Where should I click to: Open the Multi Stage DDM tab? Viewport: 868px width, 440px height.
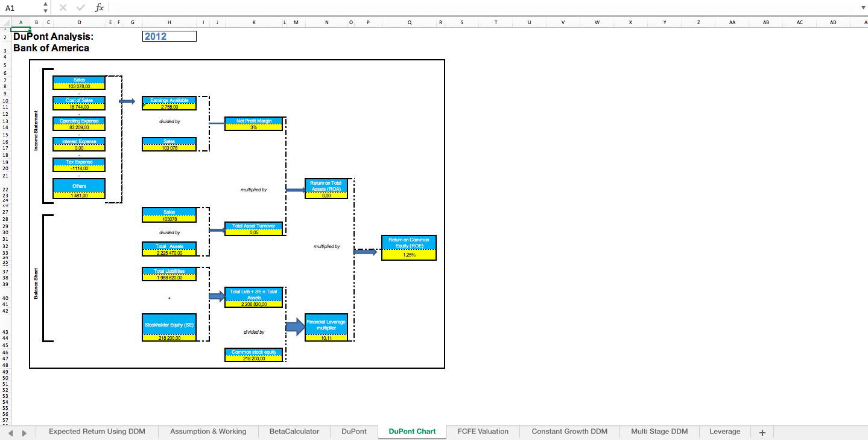click(x=659, y=432)
